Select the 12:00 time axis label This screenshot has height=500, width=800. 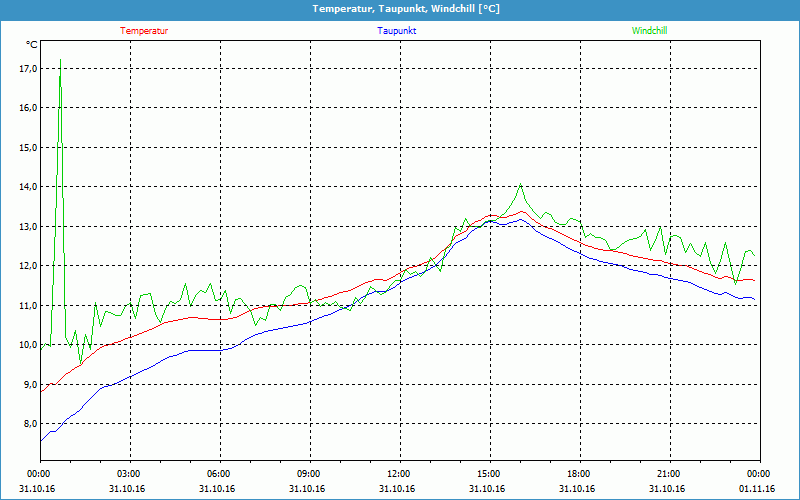(x=399, y=474)
